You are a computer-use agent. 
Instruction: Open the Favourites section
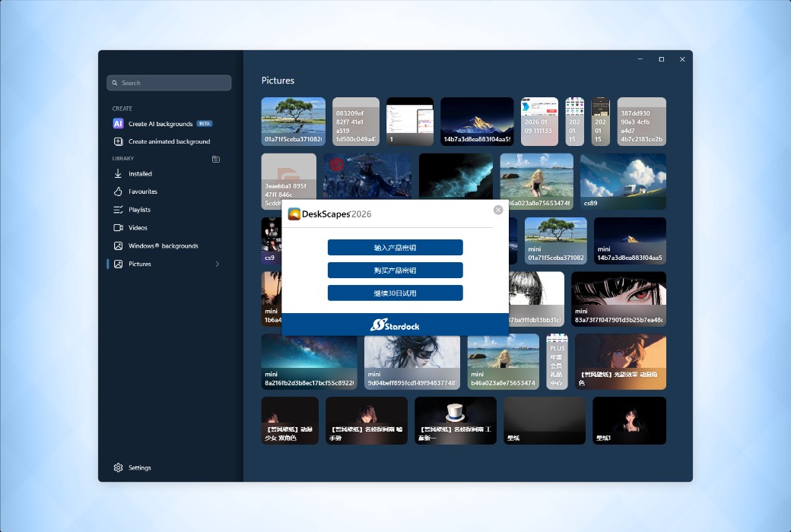(x=143, y=192)
